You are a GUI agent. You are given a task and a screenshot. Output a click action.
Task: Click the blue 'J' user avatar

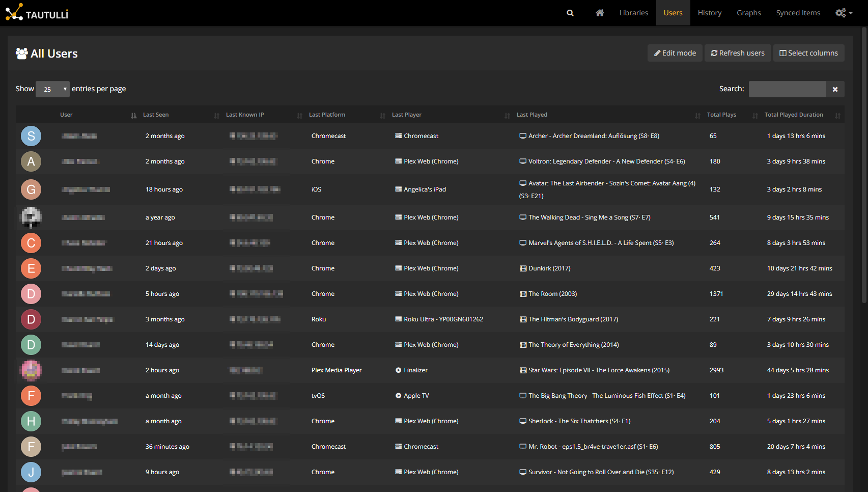point(31,472)
